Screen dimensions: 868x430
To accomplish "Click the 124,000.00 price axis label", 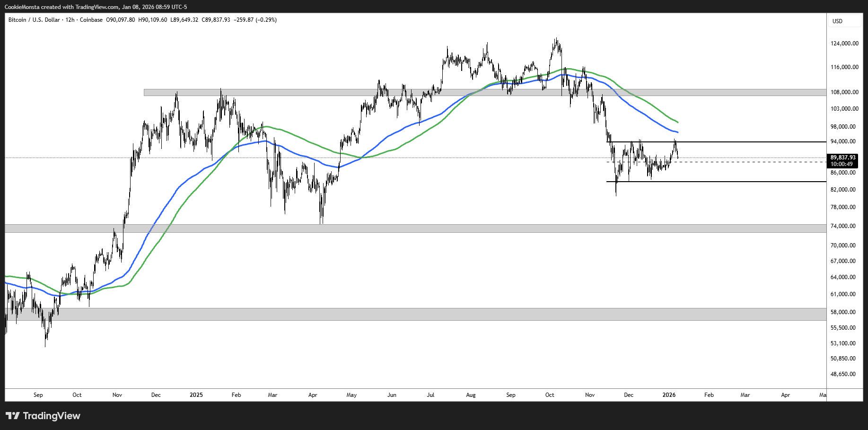I will (x=844, y=44).
